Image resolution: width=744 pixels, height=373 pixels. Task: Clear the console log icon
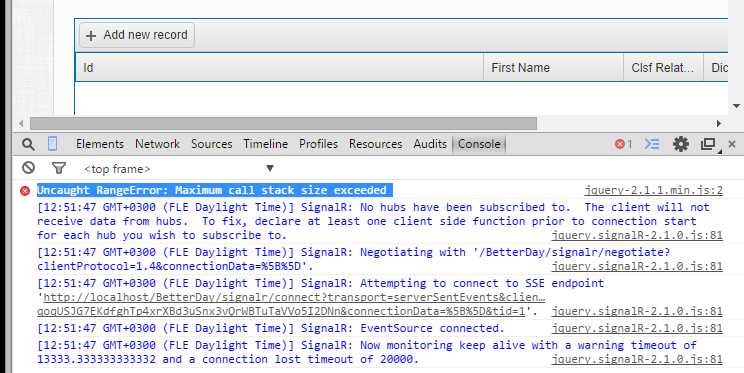(x=29, y=168)
